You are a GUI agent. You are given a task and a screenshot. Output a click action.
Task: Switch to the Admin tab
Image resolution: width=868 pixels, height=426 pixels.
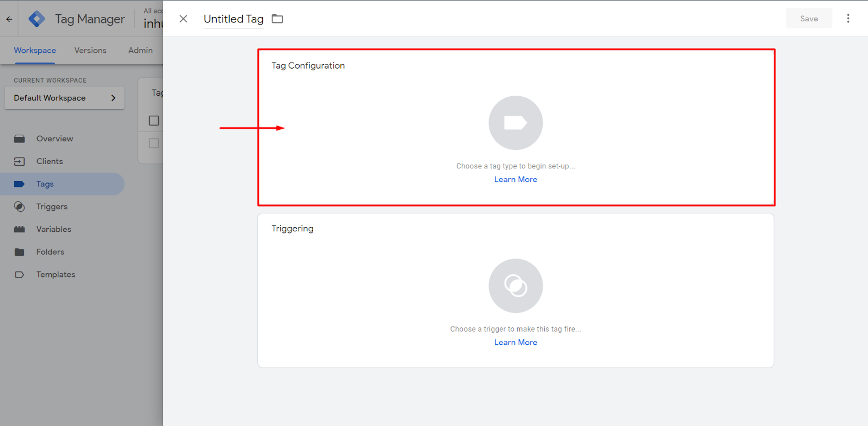[140, 50]
